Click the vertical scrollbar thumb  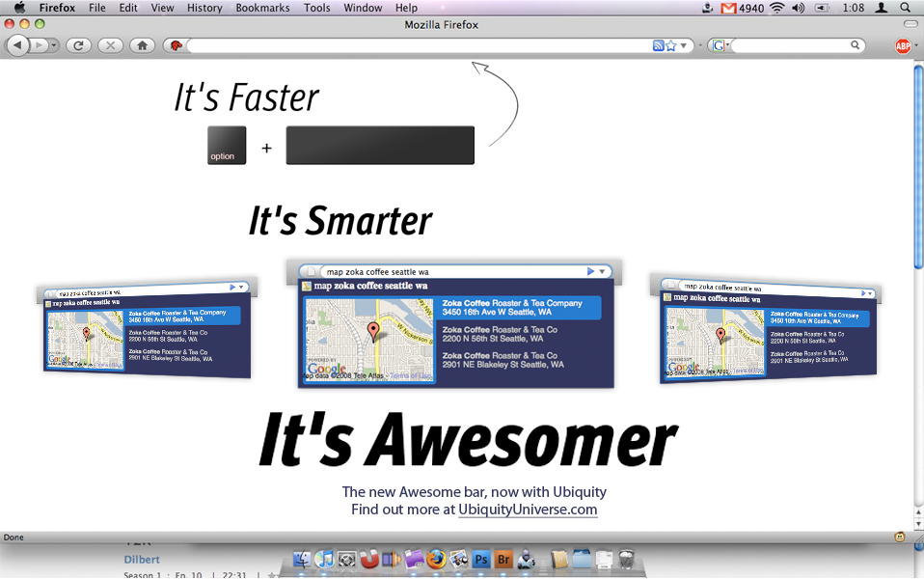coord(918,166)
